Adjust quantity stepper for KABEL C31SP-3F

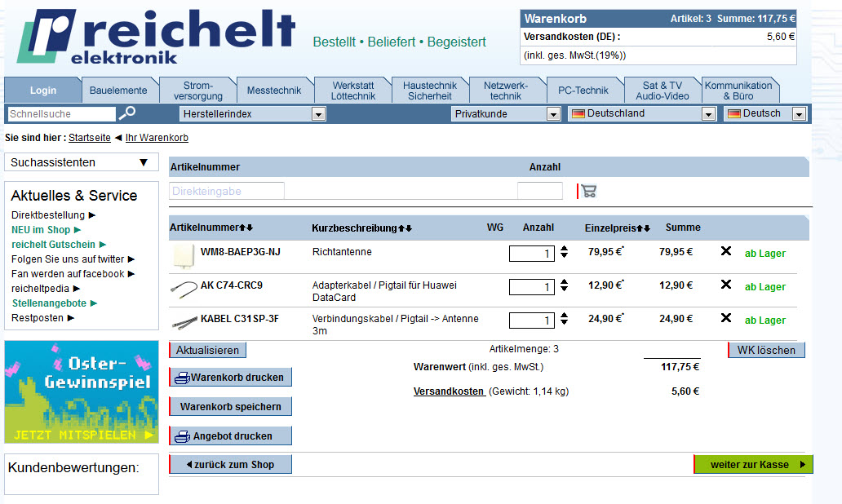click(564, 318)
